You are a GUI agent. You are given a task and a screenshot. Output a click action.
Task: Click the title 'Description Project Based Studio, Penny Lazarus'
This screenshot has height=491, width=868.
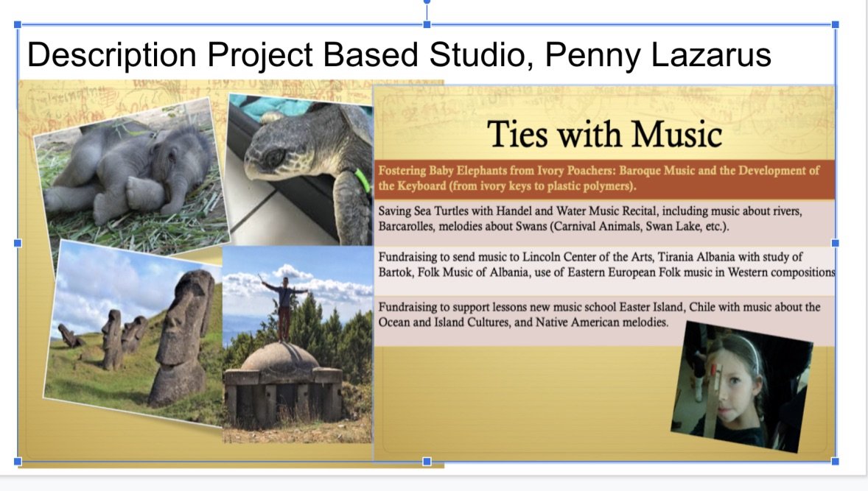pyautogui.click(x=399, y=54)
